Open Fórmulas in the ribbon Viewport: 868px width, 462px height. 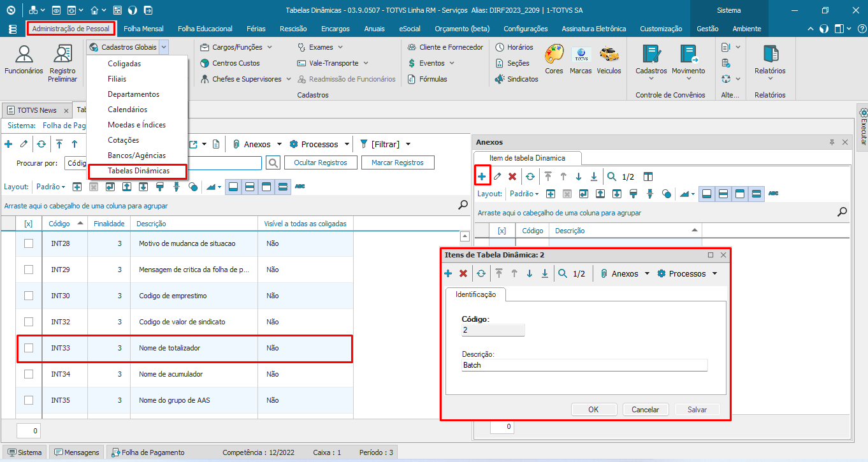[426, 79]
